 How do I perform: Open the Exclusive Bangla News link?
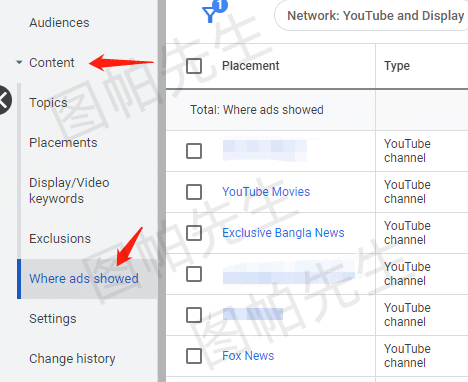click(283, 233)
